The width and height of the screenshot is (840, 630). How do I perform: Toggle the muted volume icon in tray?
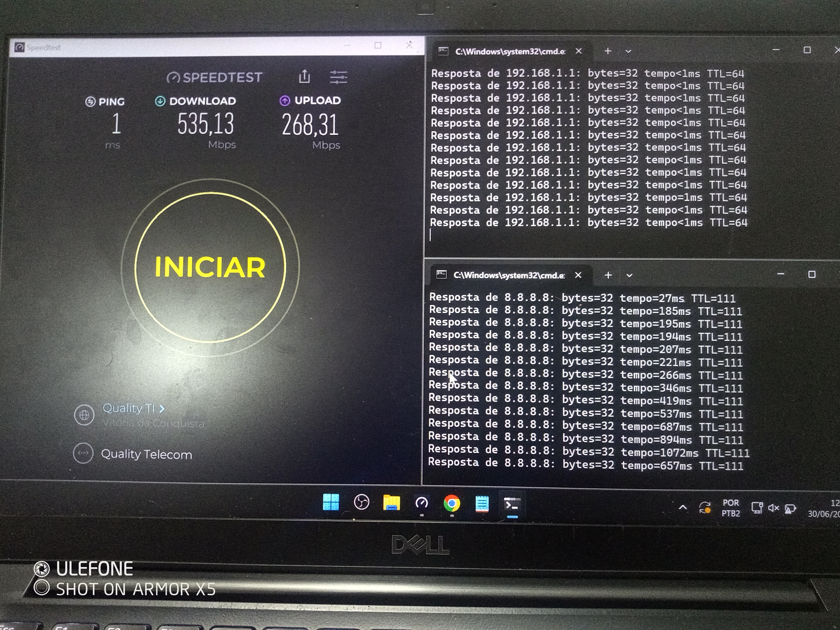pyautogui.click(x=773, y=508)
